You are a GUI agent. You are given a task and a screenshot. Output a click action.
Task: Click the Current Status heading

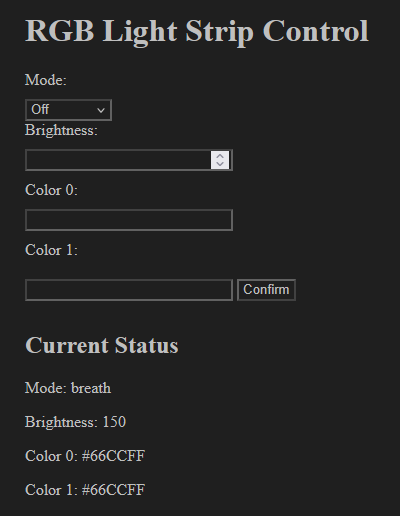coord(102,345)
